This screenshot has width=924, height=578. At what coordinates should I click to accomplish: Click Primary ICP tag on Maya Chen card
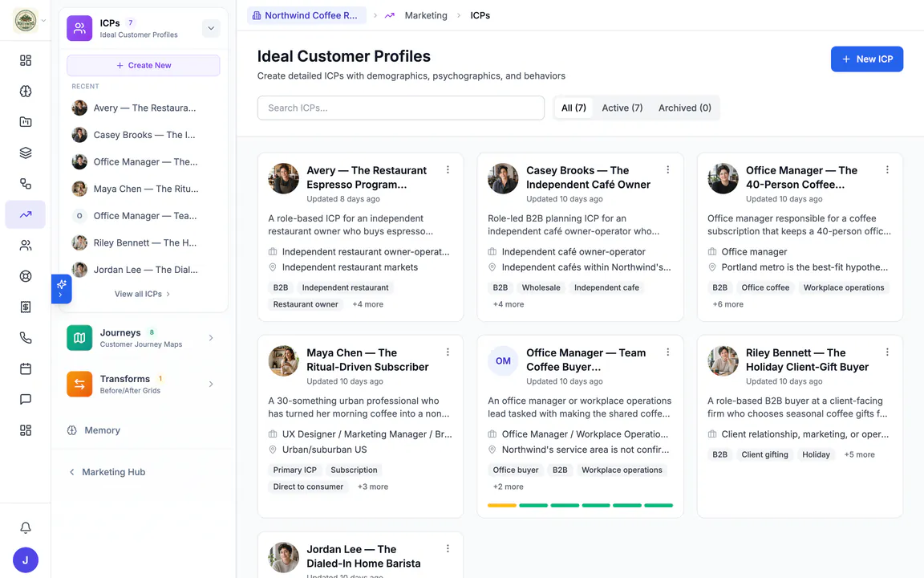tap(294, 470)
